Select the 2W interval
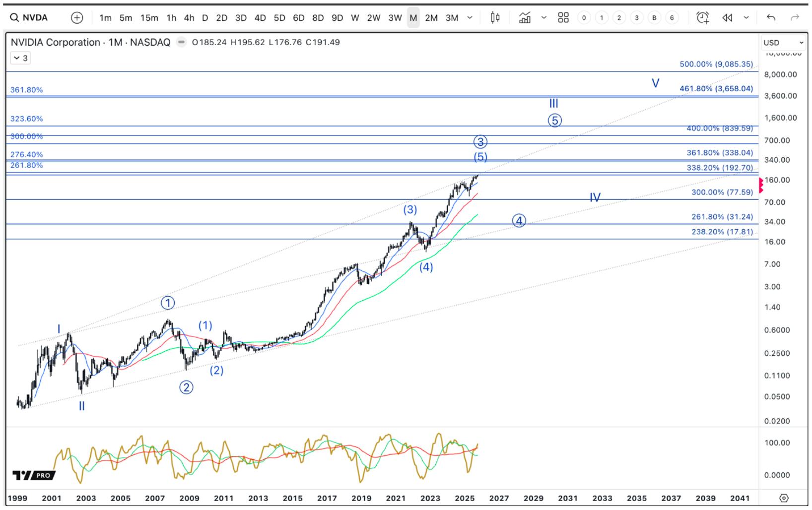This screenshot has height=510, width=812. tap(373, 18)
